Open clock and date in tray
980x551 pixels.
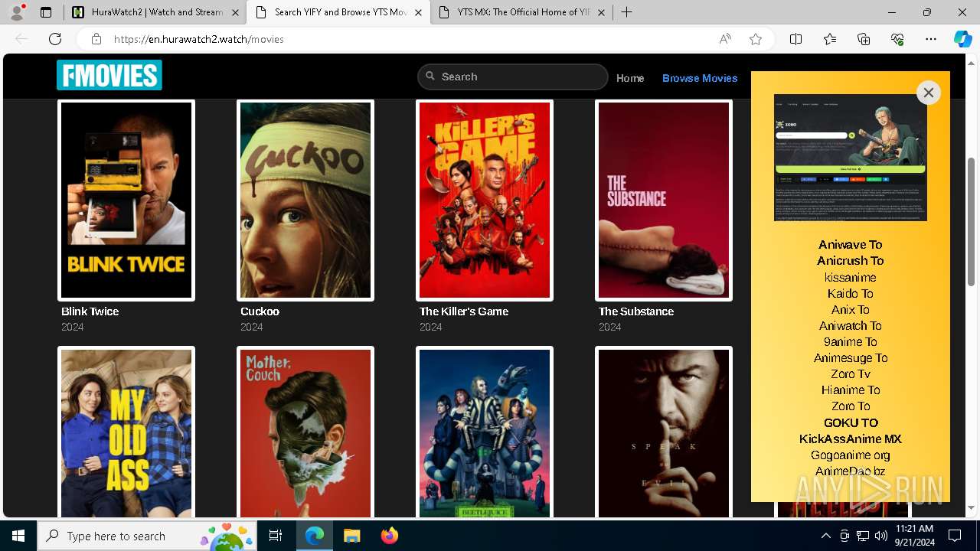913,536
